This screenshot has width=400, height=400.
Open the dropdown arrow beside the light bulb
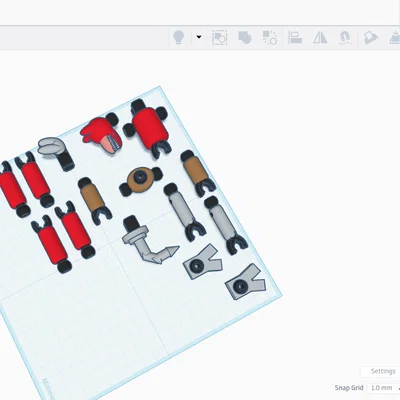click(199, 37)
